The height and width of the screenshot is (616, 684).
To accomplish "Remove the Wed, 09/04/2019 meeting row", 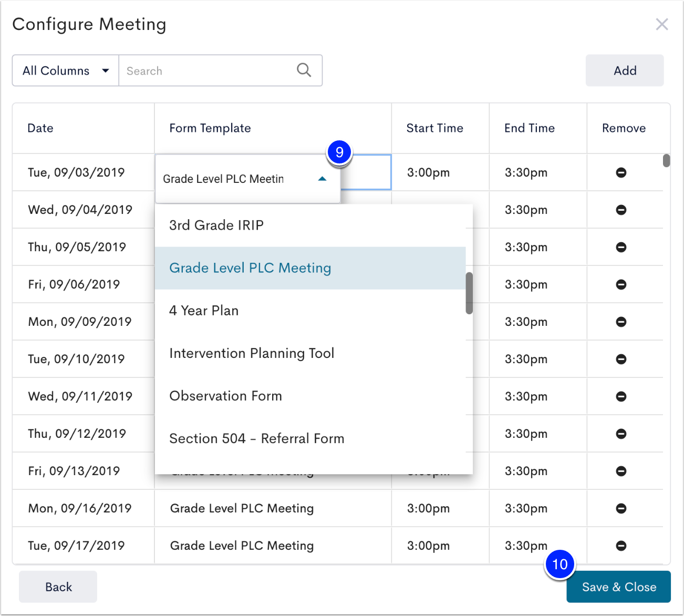I will pos(621,210).
